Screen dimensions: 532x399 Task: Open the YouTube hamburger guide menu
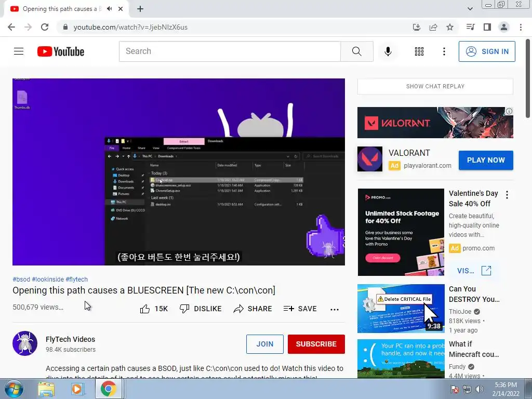[x=19, y=51]
